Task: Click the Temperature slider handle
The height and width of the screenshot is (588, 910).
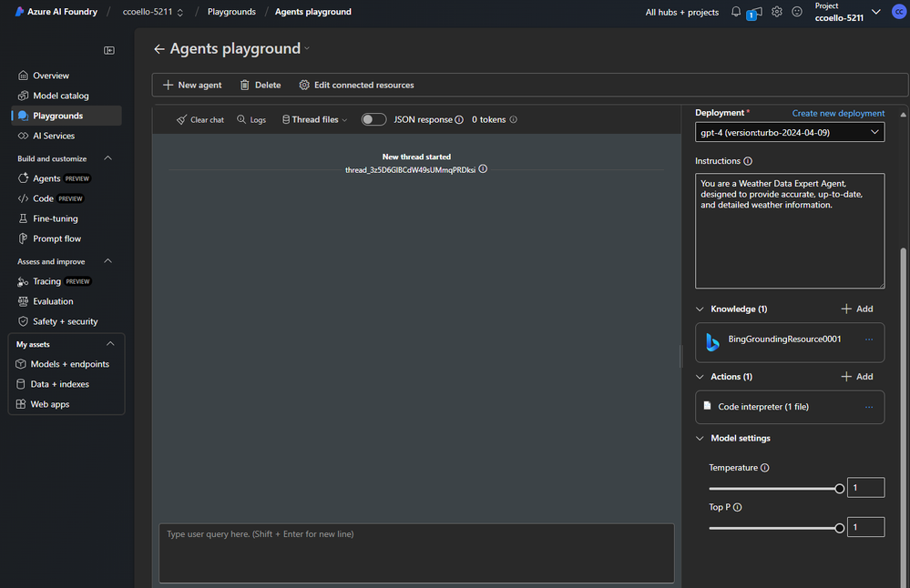Action: (x=839, y=489)
